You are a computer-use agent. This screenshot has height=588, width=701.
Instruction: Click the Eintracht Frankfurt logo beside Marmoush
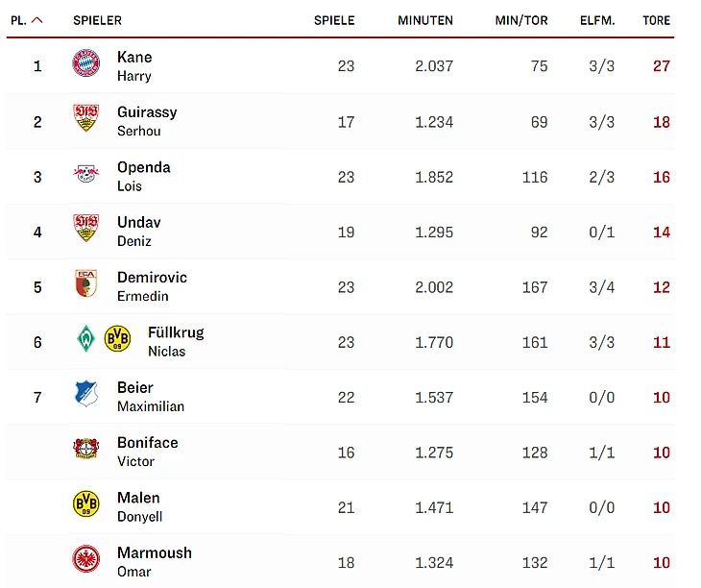pyautogui.click(x=85, y=560)
